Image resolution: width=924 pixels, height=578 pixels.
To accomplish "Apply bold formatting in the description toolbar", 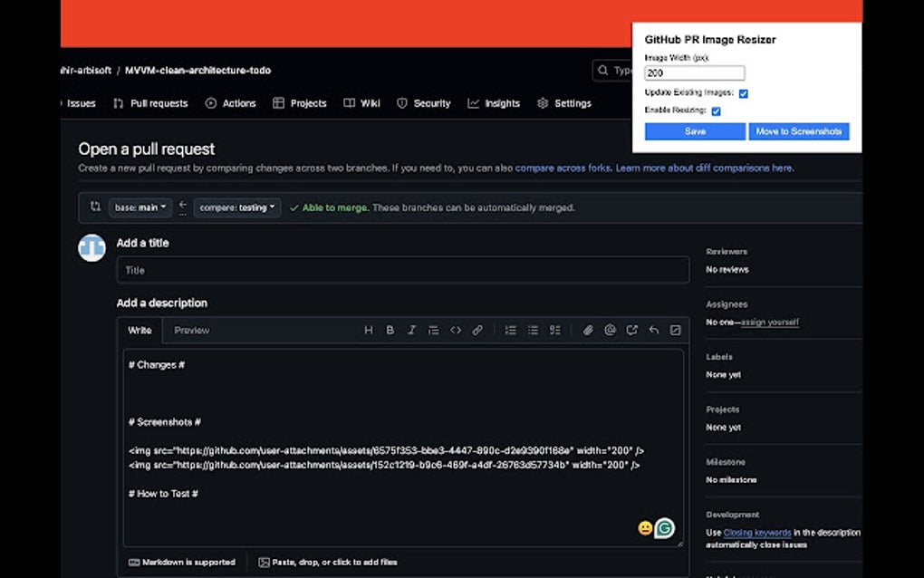I will pyautogui.click(x=390, y=330).
